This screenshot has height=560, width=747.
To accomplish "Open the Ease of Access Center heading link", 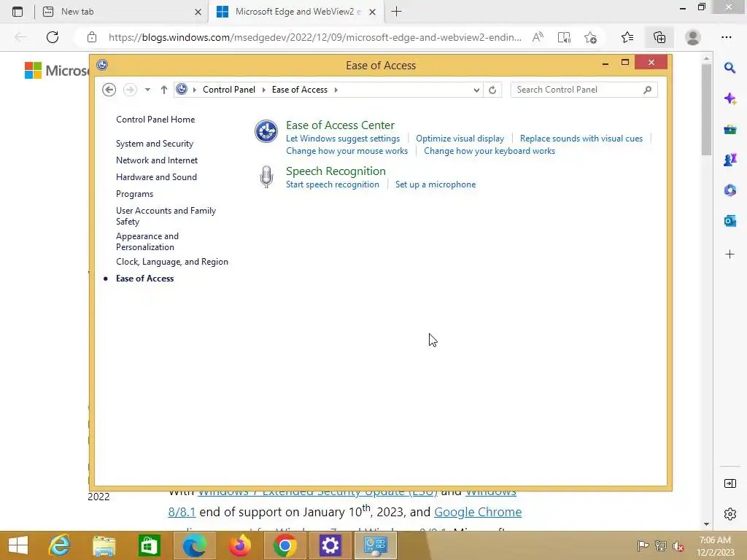I will (x=340, y=125).
